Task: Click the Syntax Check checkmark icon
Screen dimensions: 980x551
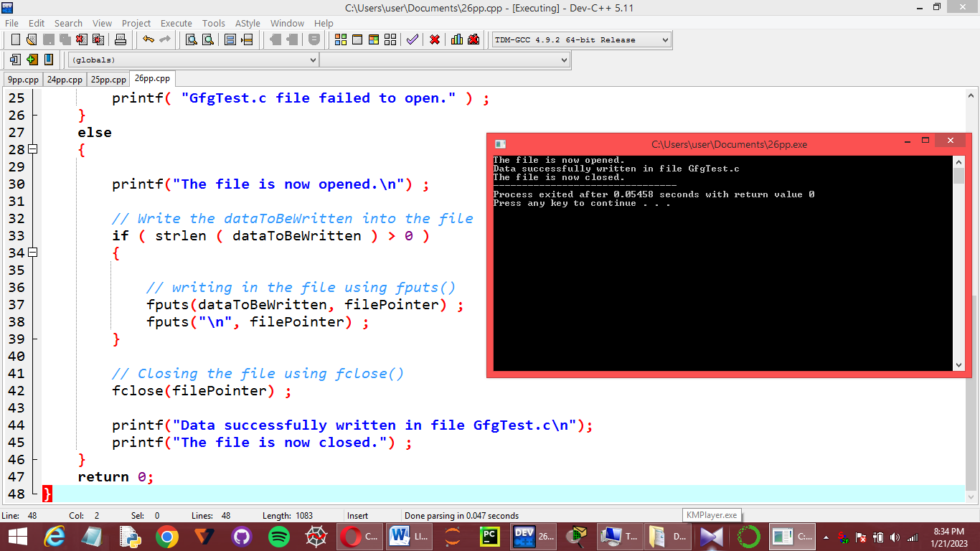Action: tap(412, 39)
